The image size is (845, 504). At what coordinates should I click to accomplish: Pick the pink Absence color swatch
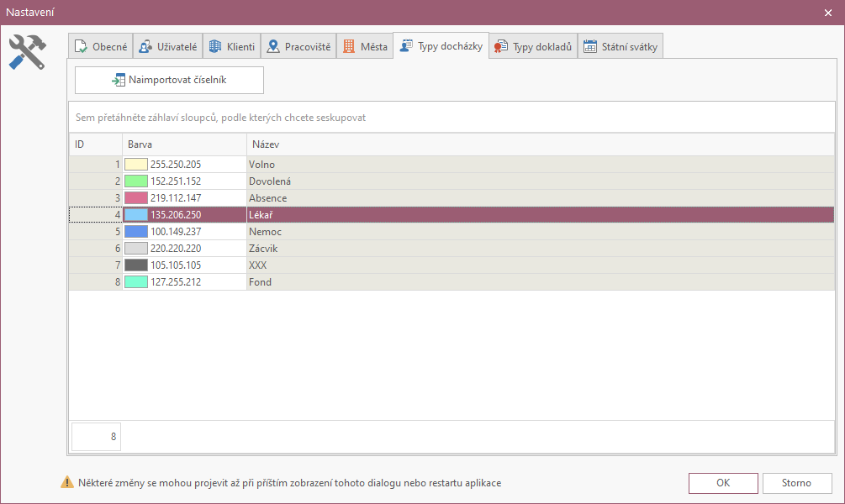[136, 198]
